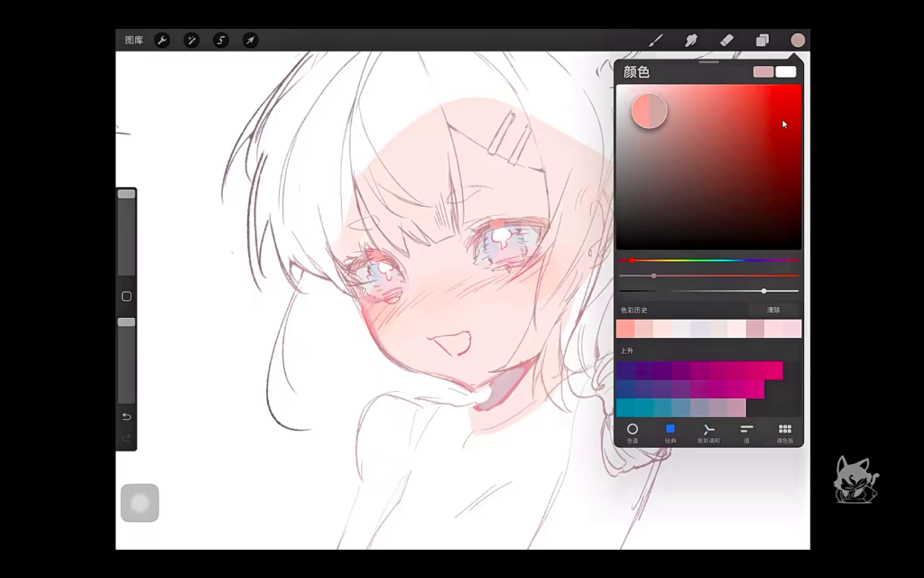Select the Smudge tool
This screenshot has height=578, width=924.
[691, 41]
